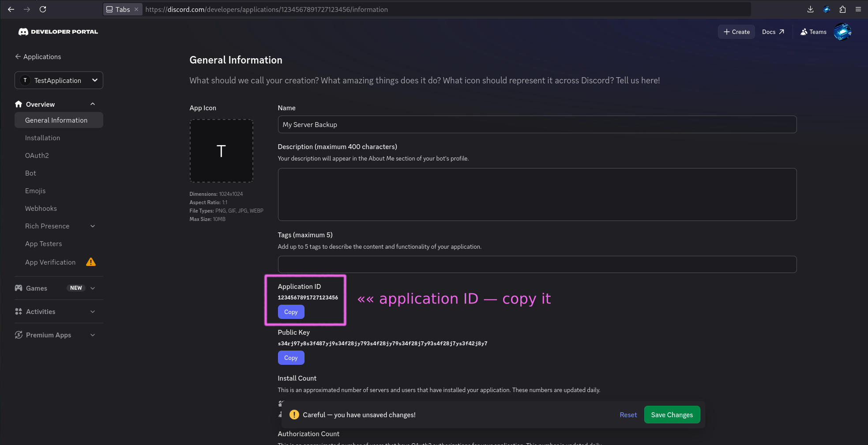Screen dimensions: 868x445
Task: Copy the Application ID
Action: (x=291, y=312)
